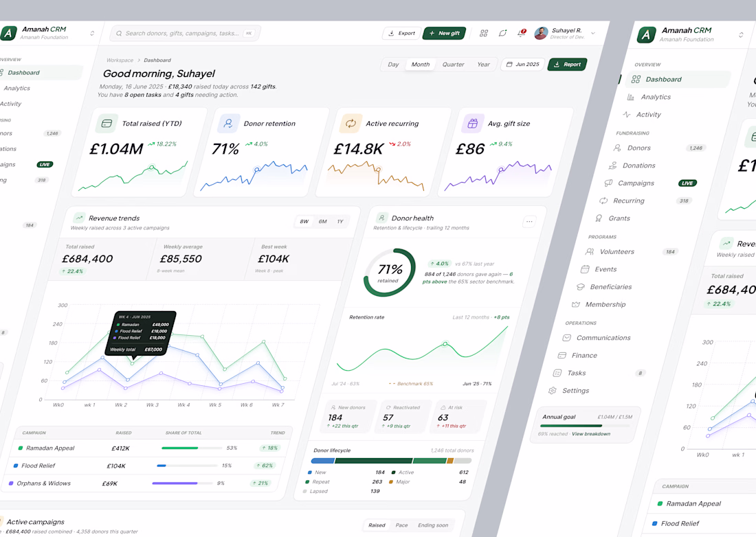Click the Ramadan Appeal campaign row
Viewport: 756px width, 537px height.
[147, 448]
